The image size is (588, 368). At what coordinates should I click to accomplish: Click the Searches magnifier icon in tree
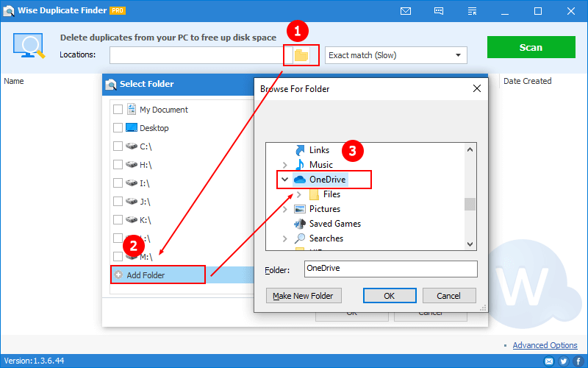[300, 238]
